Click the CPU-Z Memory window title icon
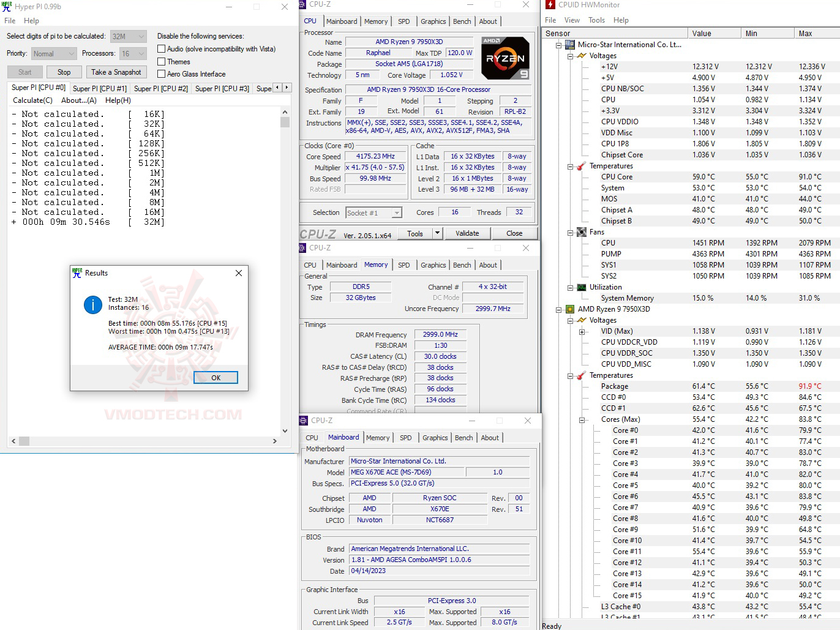The height and width of the screenshot is (630, 840). (x=302, y=248)
